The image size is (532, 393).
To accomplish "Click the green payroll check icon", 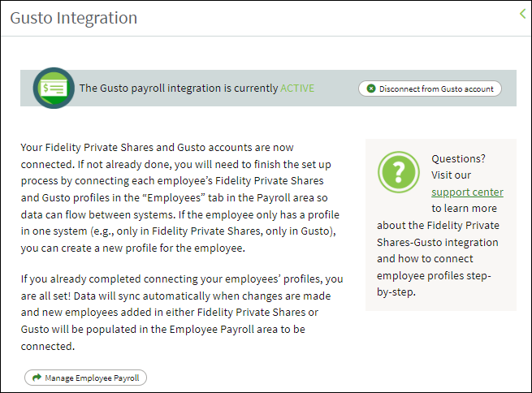I will coord(54,89).
